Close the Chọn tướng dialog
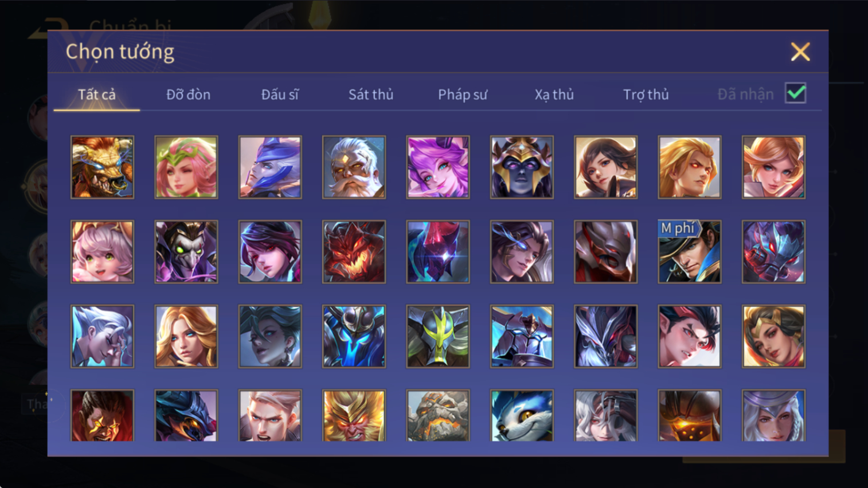 (x=800, y=52)
